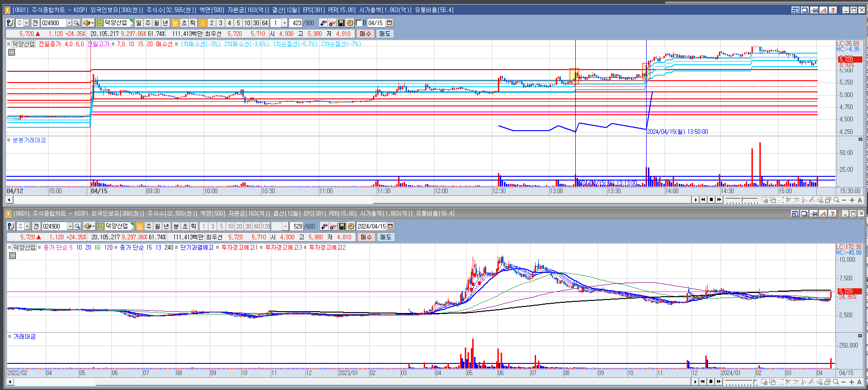Click the zoom slider track below the top chart
Image resolution: width=868 pixels, height=390 pixels.
(x=742, y=200)
